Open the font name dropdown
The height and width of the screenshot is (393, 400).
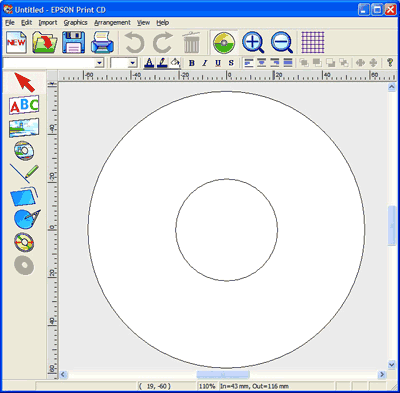99,63
